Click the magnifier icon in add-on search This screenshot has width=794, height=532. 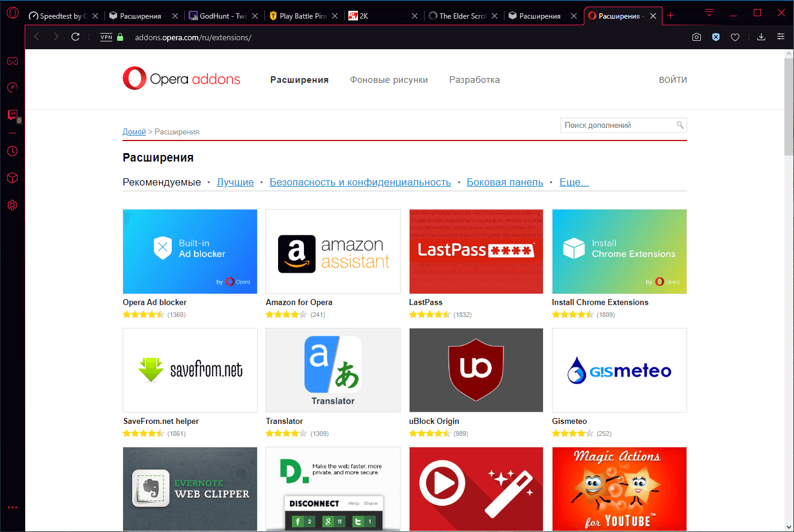coord(680,125)
